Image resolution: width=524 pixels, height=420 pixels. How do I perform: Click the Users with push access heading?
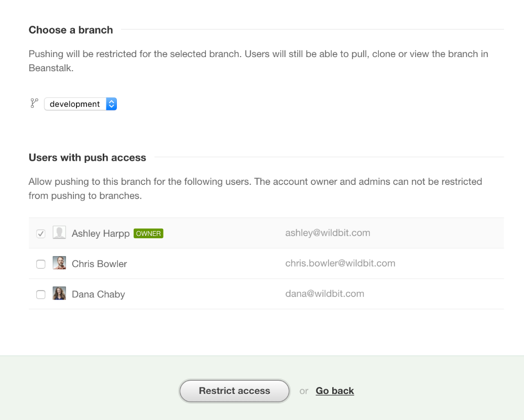pyautogui.click(x=88, y=158)
